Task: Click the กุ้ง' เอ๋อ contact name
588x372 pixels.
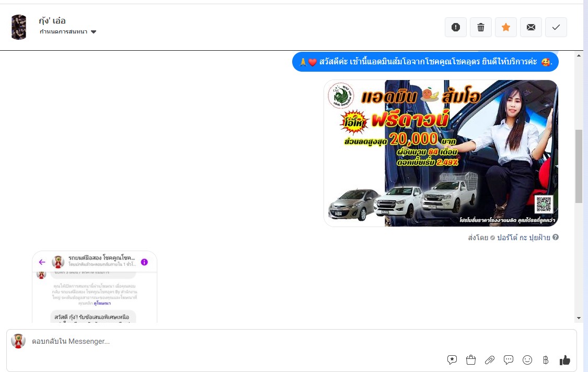Action: [52, 21]
